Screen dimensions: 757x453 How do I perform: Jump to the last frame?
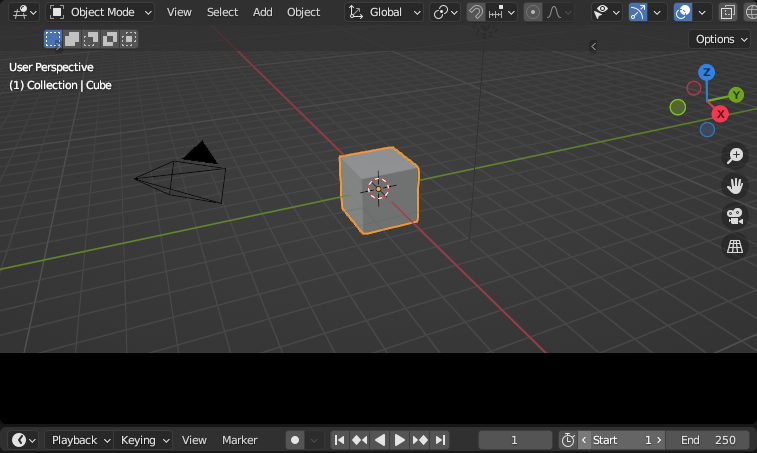[440, 440]
